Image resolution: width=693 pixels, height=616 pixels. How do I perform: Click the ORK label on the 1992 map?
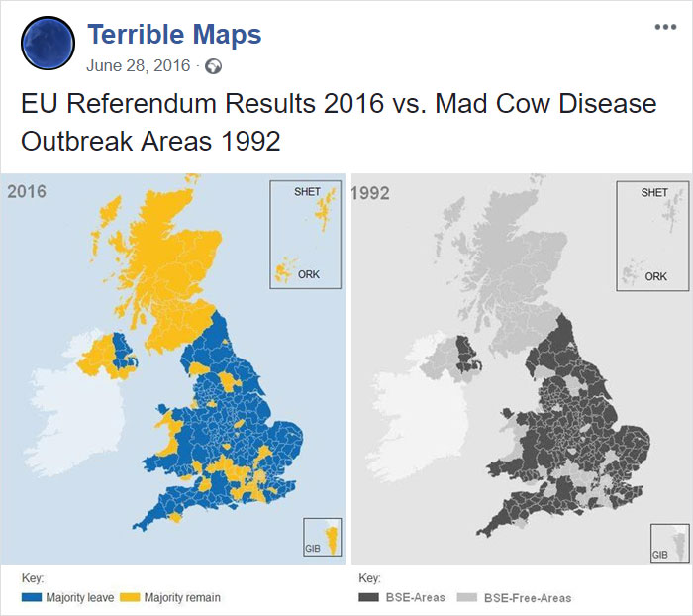655,276
